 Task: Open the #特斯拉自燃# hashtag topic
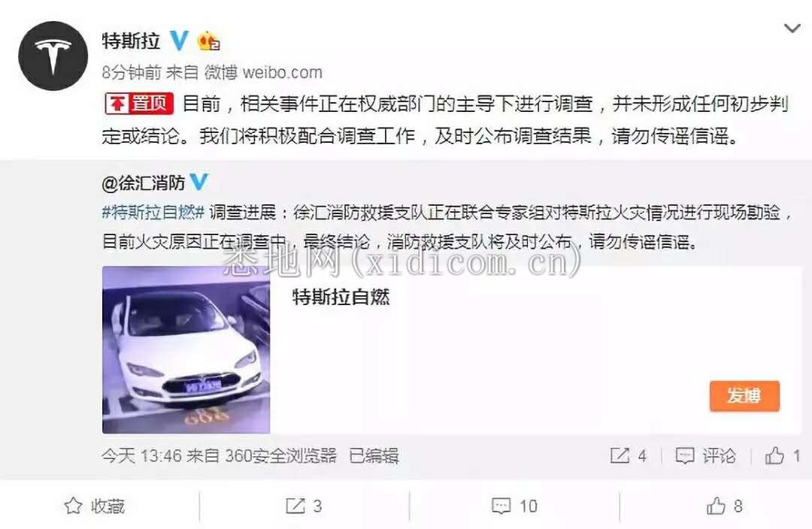(x=153, y=212)
